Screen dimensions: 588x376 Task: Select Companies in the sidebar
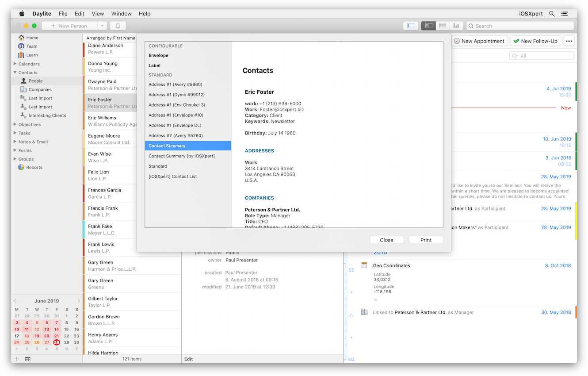point(40,89)
